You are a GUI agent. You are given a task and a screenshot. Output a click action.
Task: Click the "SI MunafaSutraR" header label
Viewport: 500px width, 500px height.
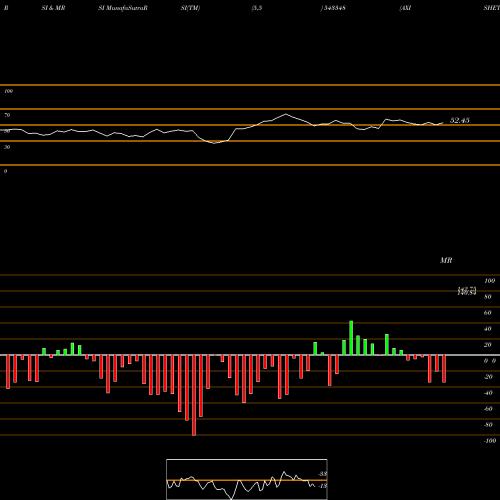[x=123, y=8]
